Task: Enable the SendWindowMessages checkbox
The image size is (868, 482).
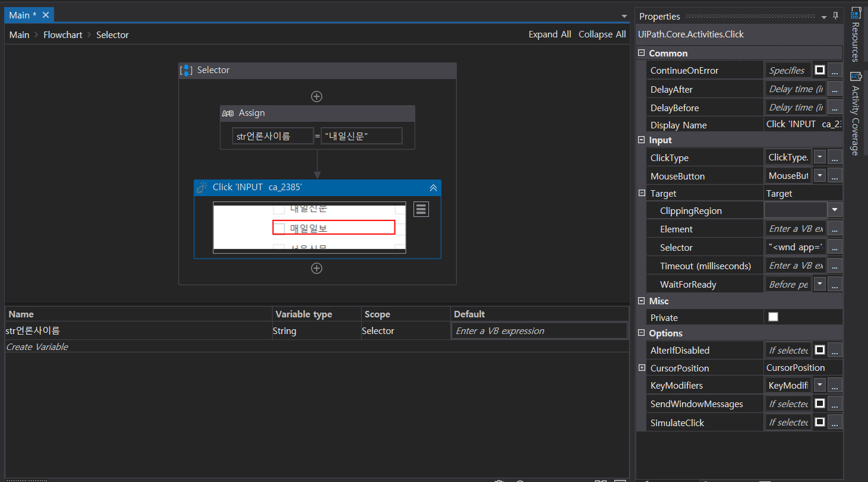Action: point(820,404)
